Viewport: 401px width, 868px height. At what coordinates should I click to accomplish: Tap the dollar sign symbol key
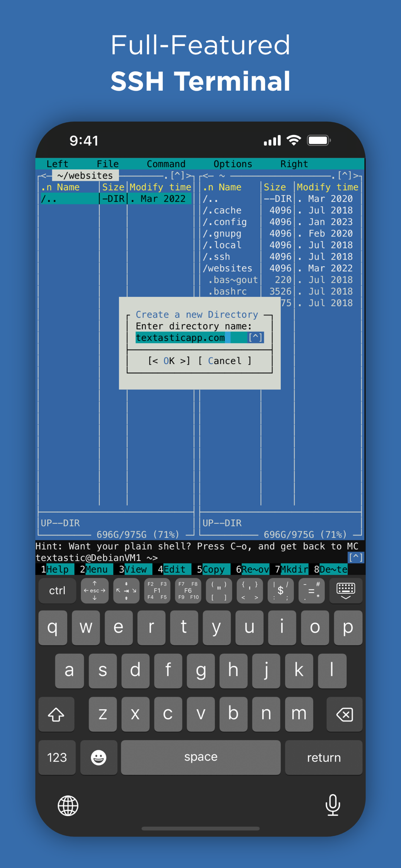pos(280,591)
